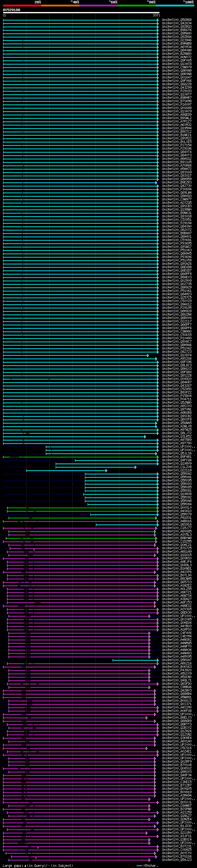Screen dimensions: 197x868
Task: Click the white query bar under AV529180
Action: click(81, 13)
